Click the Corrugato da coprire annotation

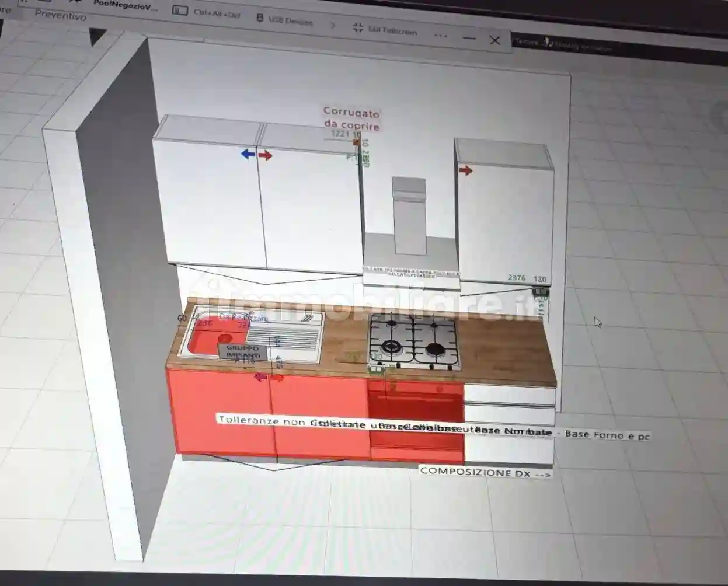point(351,118)
